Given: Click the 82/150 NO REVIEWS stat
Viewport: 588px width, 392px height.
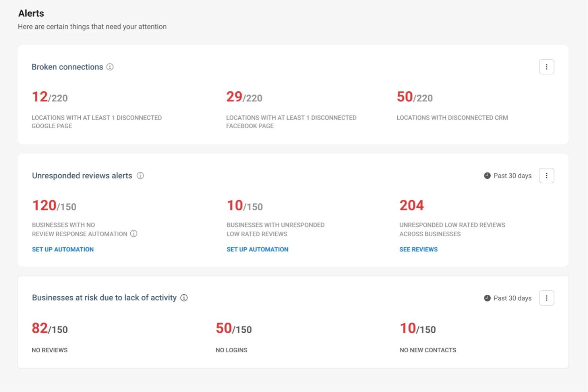Looking at the screenshot, I should (x=50, y=328).
